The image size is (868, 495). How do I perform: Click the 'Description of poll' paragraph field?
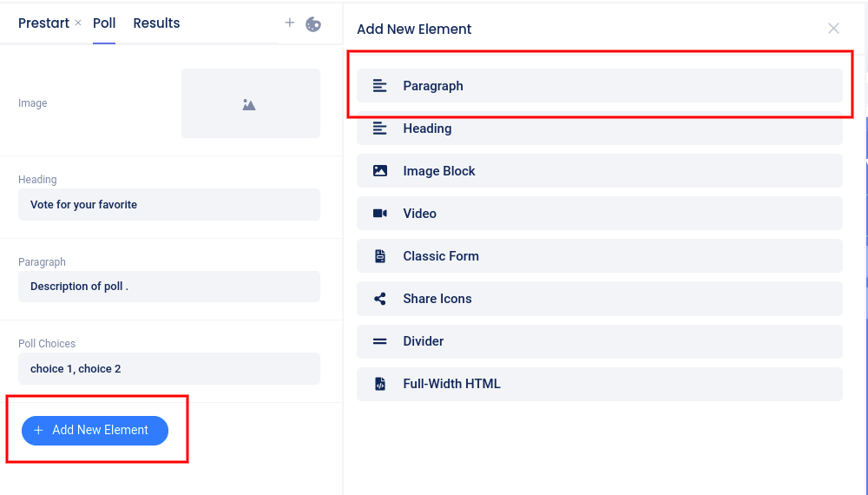pos(169,287)
